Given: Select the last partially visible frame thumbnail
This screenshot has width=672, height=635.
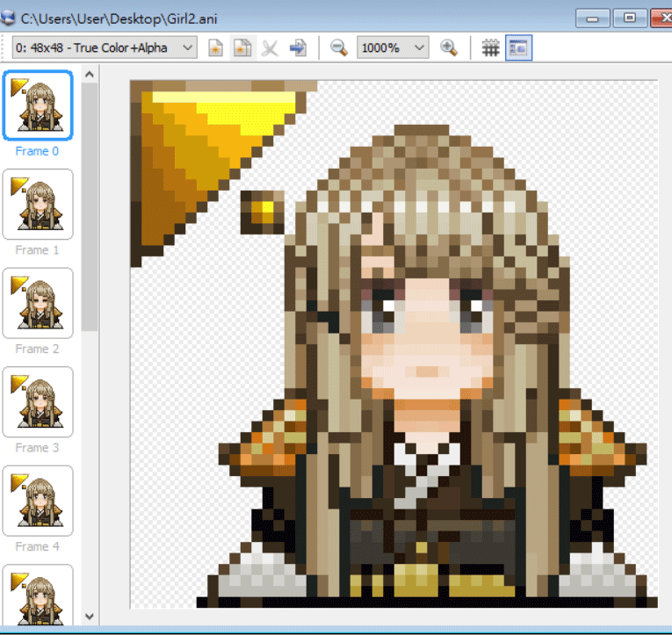Looking at the screenshot, I should pos(38,595).
